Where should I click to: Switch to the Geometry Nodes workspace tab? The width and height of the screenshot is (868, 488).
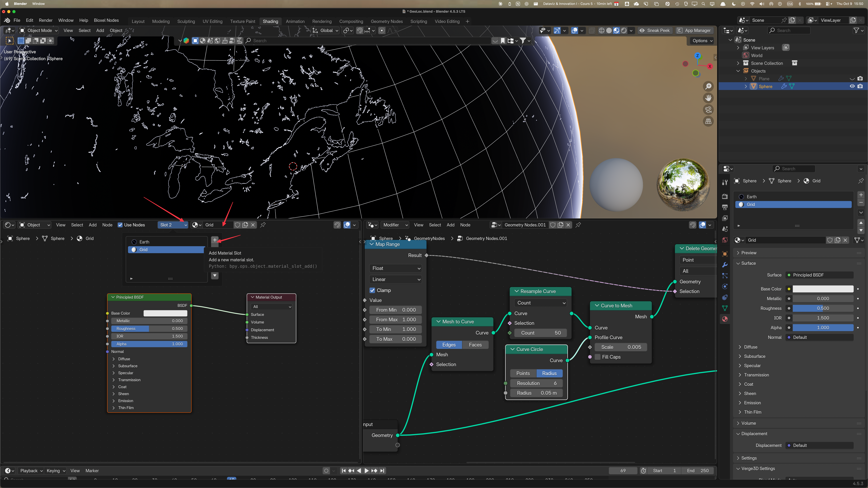coord(386,22)
